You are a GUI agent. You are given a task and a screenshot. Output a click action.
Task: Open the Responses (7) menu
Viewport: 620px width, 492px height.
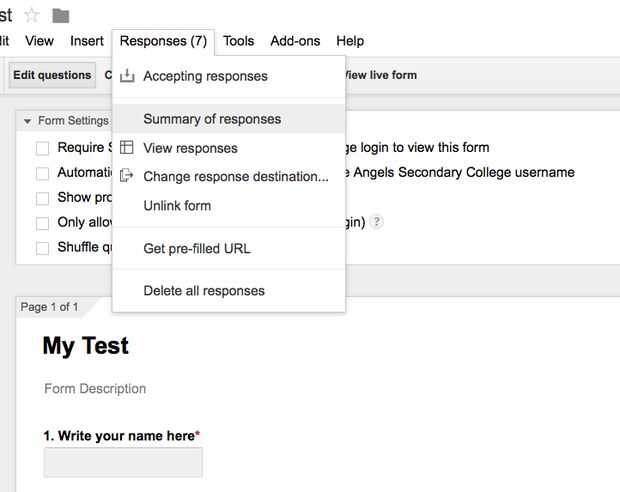pyautogui.click(x=163, y=41)
